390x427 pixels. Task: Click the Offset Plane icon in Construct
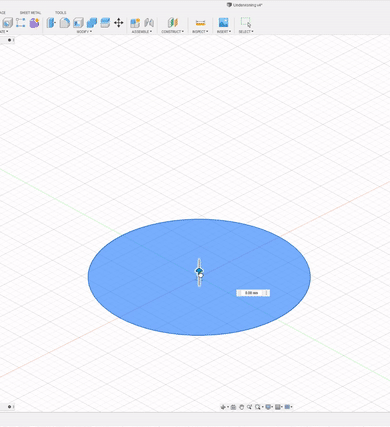[173, 23]
